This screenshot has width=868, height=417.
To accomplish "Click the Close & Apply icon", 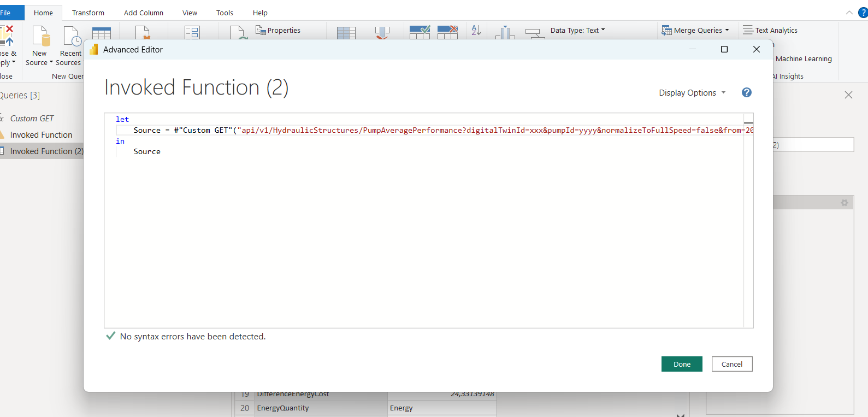I will pyautogui.click(x=6, y=36).
